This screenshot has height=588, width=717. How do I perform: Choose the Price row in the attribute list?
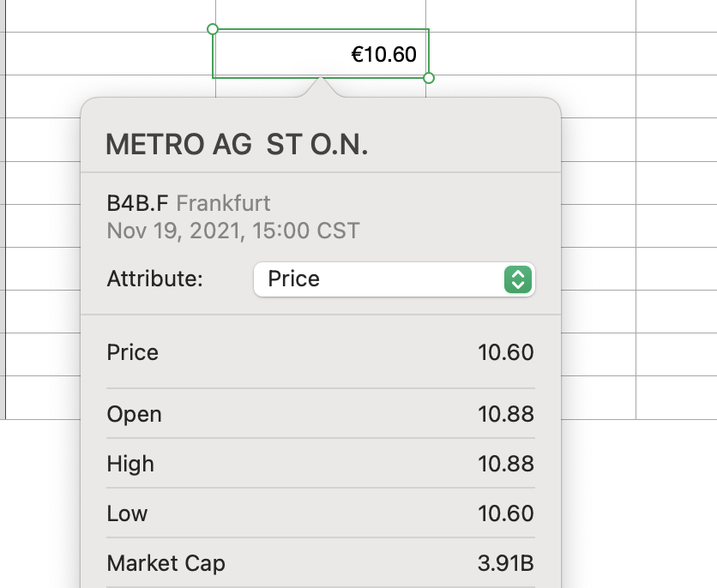320,352
